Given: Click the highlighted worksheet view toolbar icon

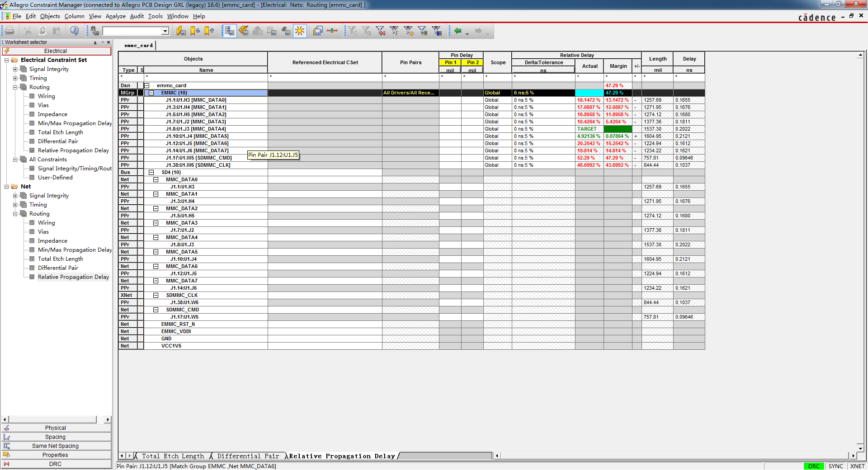Looking at the screenshot, I should coord(229,31).
